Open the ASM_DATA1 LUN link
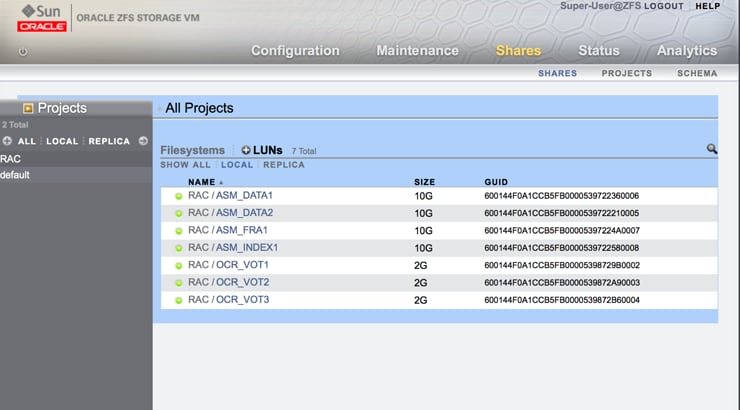 (244, 195)
